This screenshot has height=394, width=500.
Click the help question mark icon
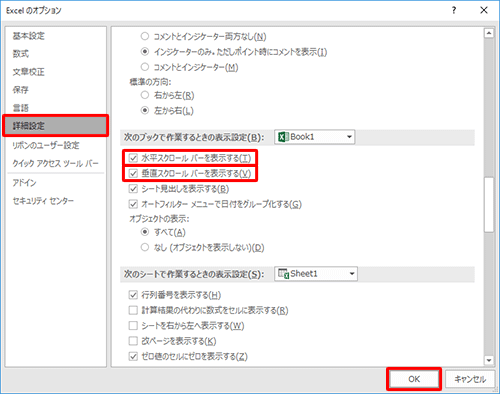(x=454, y=10)
